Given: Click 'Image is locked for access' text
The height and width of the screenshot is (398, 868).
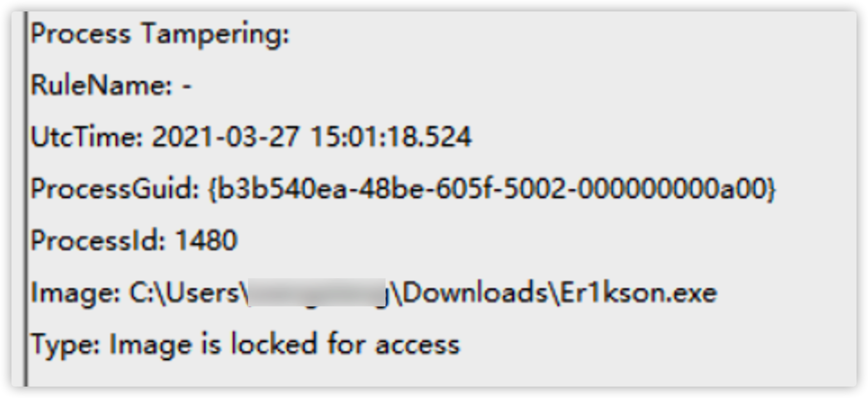Looking at the screenshot, I should (x=284, y=344).
